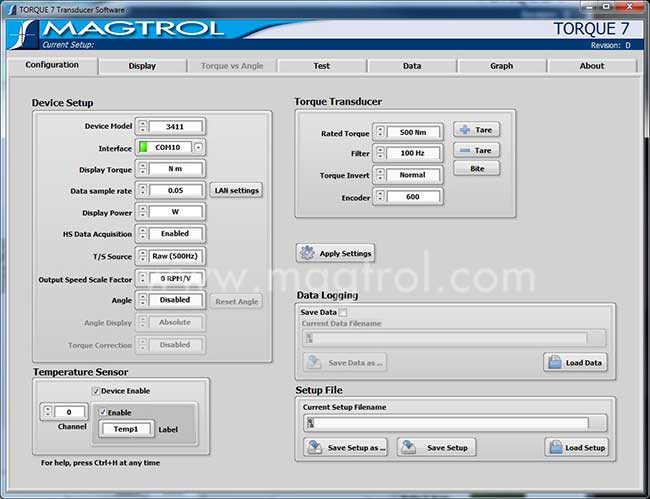
Task: Click the Load Data icon button
Action: click(x=576, y=362)
